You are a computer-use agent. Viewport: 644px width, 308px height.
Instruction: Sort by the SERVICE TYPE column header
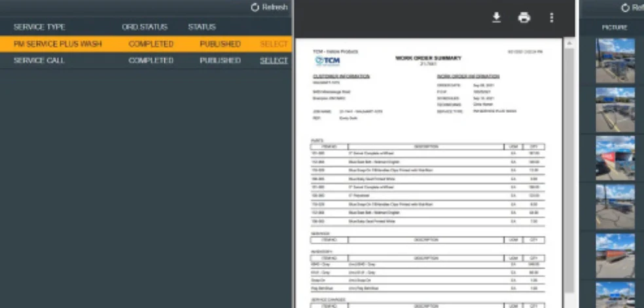[39, 27]
